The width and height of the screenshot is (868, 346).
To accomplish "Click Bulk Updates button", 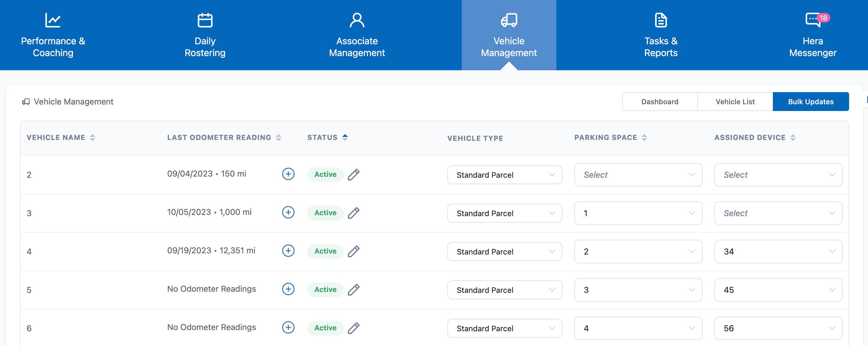I will 810,102.
